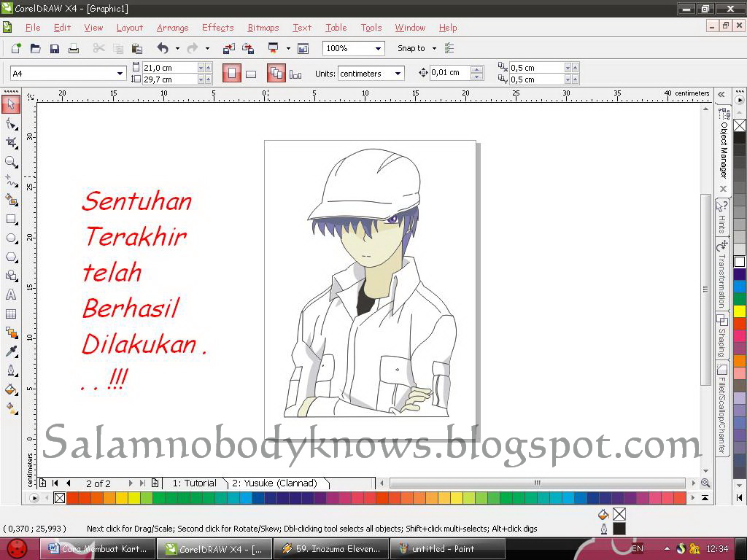Collapse the docker panel chevron
This screenshot has width=747, height=560.
(x=721, y=94)
